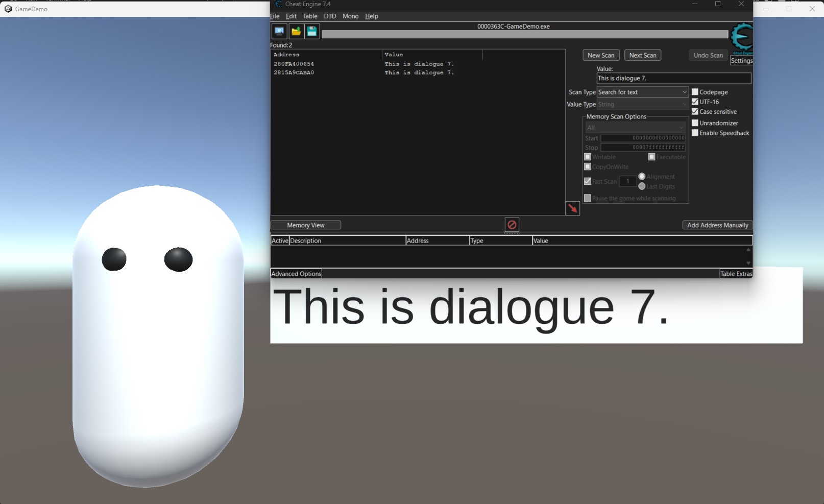Click the Cheat Engine title bar icon
This screenshot has width=824, height=504.
click(278, 4)
